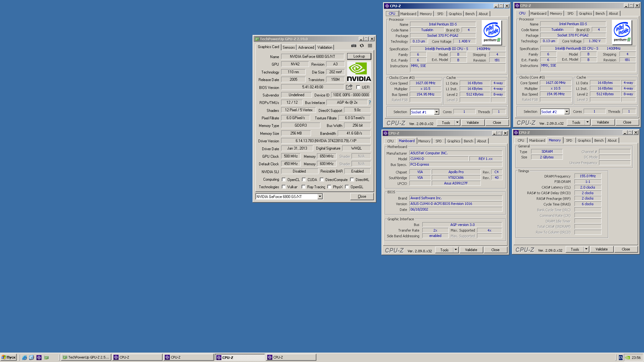Expand Tools arrow in Socket #1 CPU-Z window
The width and height of the screenshot is (644, 362).
pyautogui.click(x=457, y=123)
